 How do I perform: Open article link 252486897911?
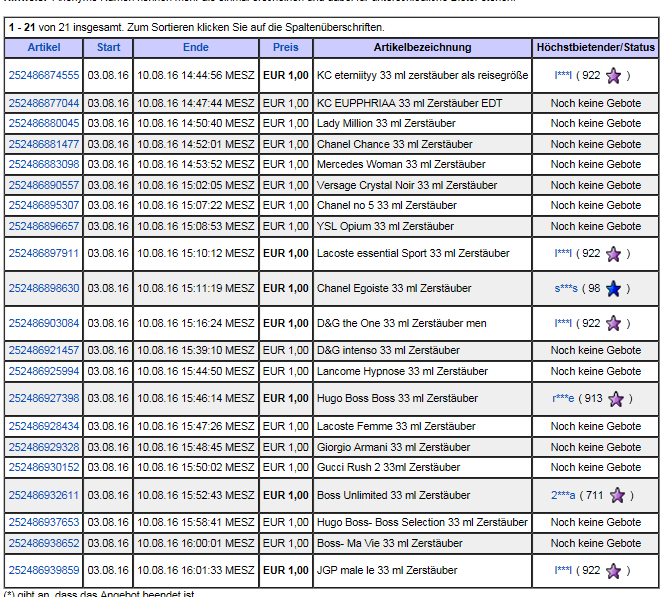point(44,254)
